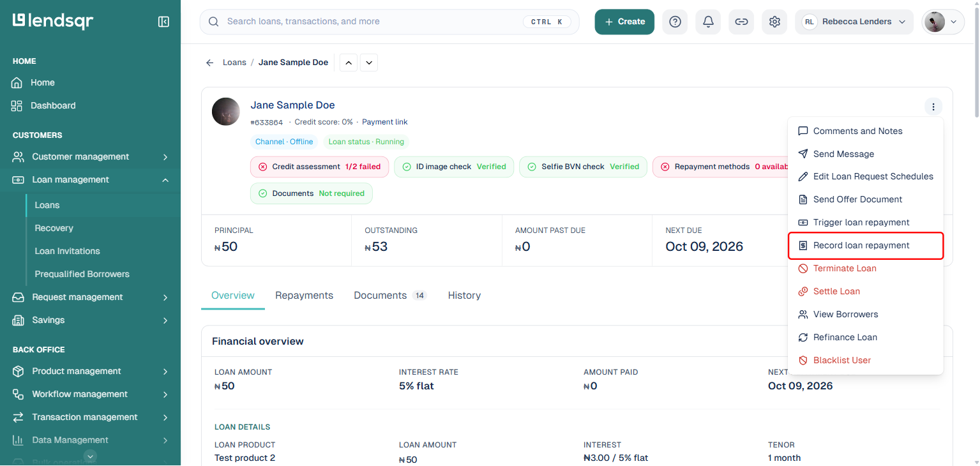Viewport: 980px width, 466px height.
Task: Open the Documents tab
Action: (x=390, y=296)
